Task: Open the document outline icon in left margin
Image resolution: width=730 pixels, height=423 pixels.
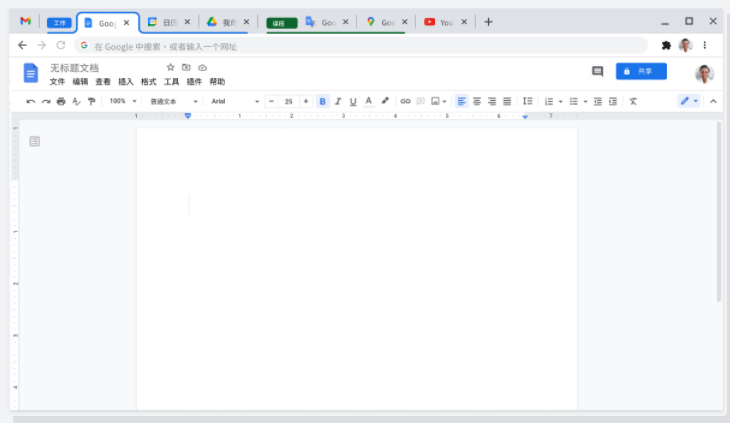Action: [35, 141]
